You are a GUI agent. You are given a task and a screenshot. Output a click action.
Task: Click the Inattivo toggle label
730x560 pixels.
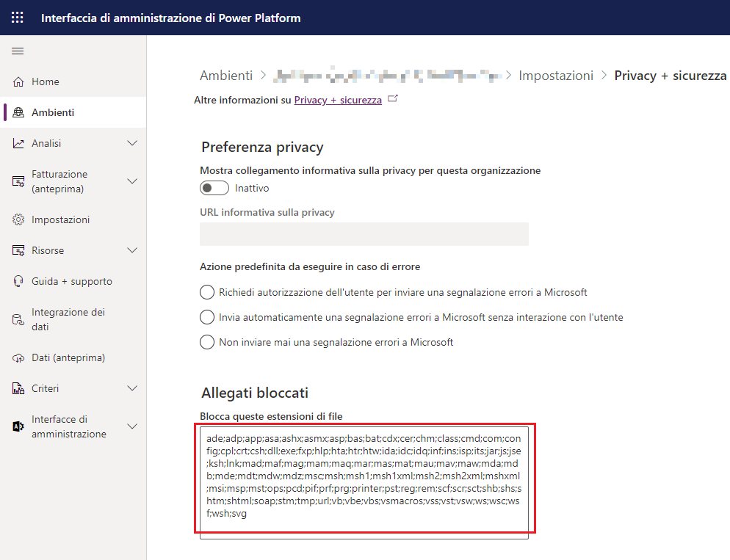pos(252,188)
